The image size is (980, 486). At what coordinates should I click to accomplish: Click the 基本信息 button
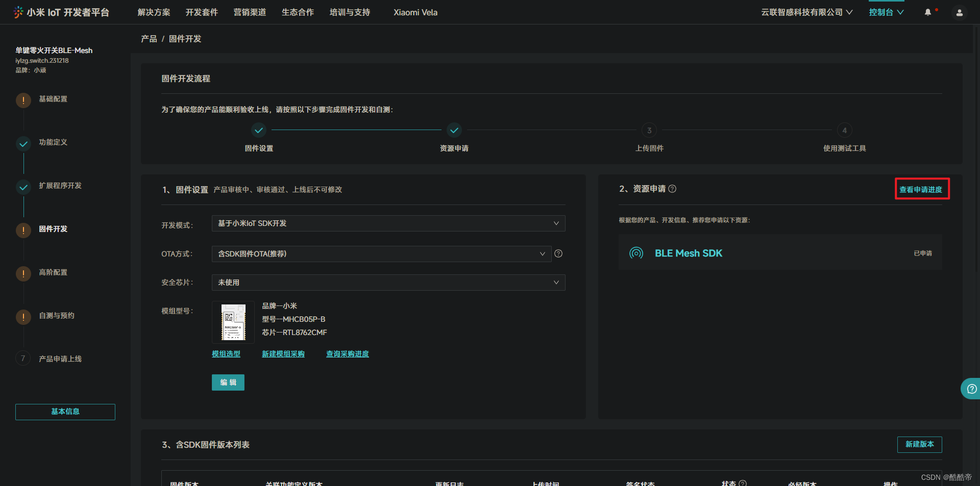65,412
